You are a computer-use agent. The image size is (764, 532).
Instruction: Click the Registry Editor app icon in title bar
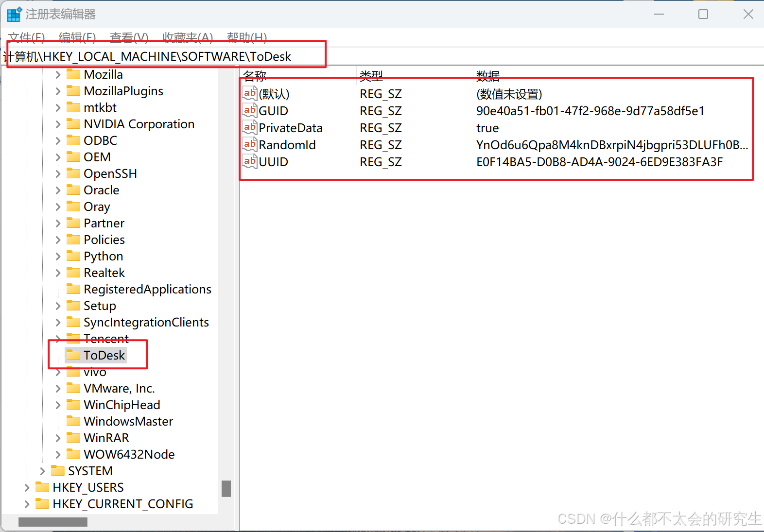(15, 14)
